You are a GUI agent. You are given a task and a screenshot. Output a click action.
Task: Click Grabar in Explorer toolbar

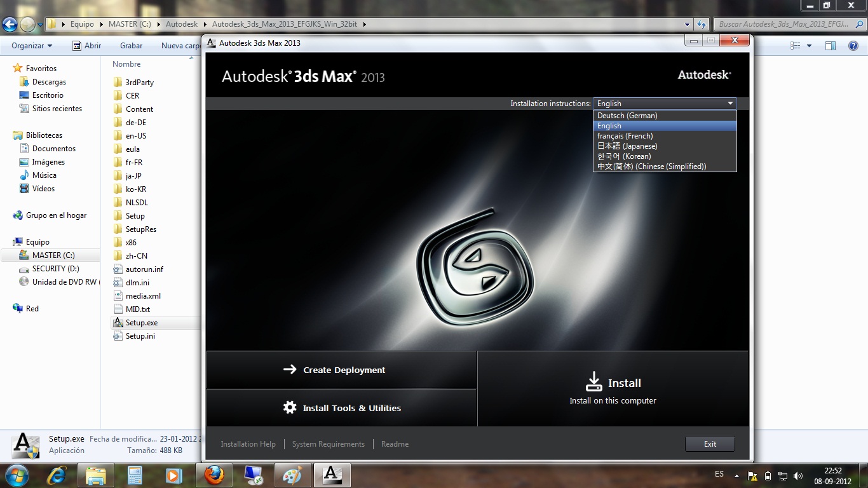[x=132, y=46]
